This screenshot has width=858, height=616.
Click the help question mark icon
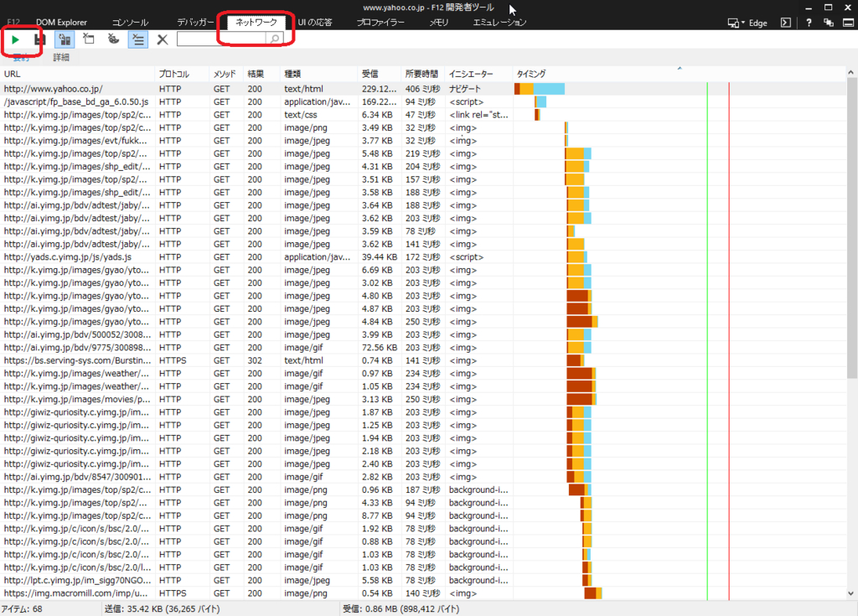pos(809,23)
